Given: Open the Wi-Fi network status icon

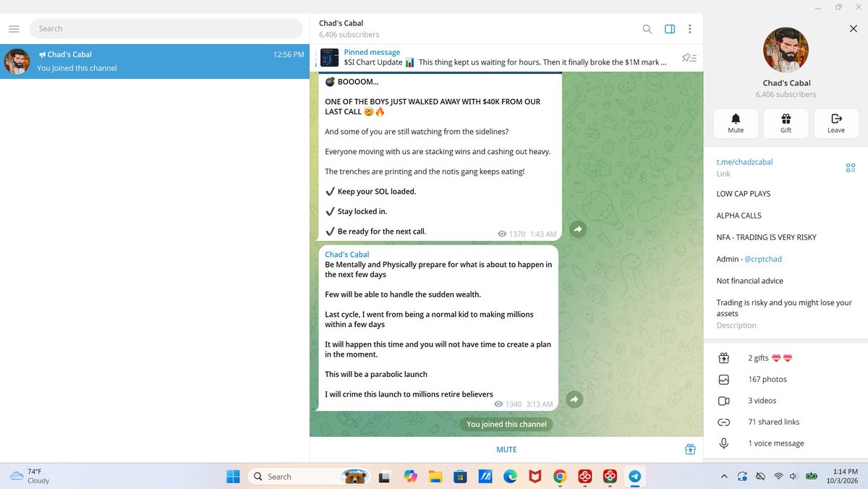Looking at the screenshot, I should pyautogui.click(x=778, y=476).
